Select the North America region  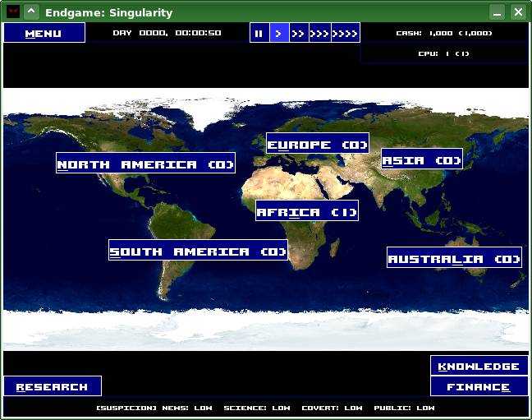pyautogui.click(x=145, y=164)
